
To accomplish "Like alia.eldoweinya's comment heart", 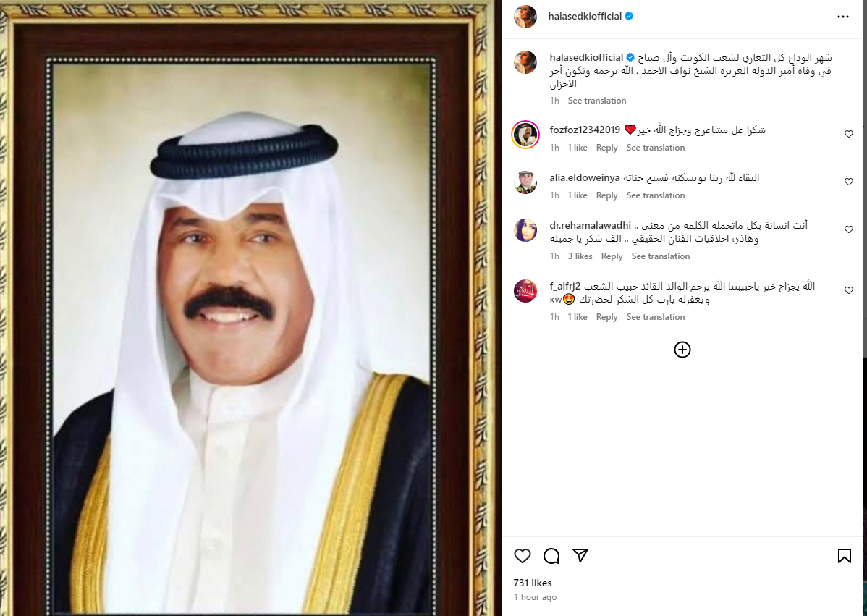I will 849,182.
